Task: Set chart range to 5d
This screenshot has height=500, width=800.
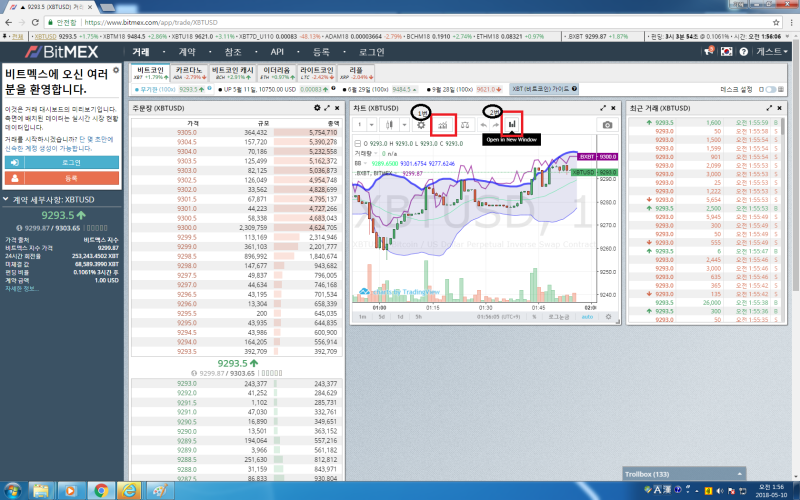Action: (x=381, y=317)
